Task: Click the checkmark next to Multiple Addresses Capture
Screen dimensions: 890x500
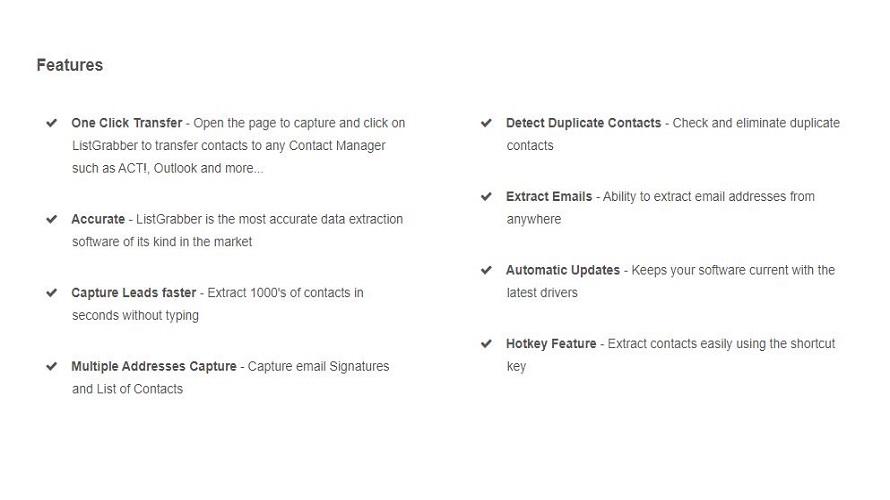Action: 51,366
